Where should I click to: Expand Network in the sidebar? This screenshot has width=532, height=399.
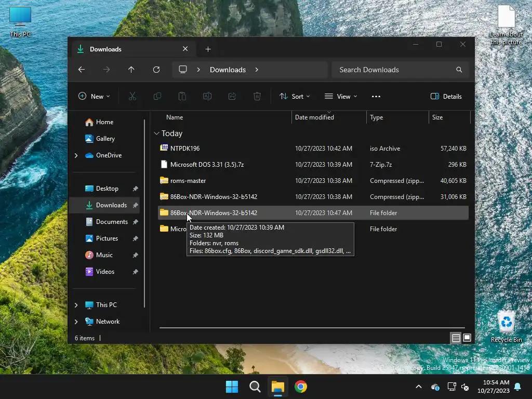(x=76, y=322)
